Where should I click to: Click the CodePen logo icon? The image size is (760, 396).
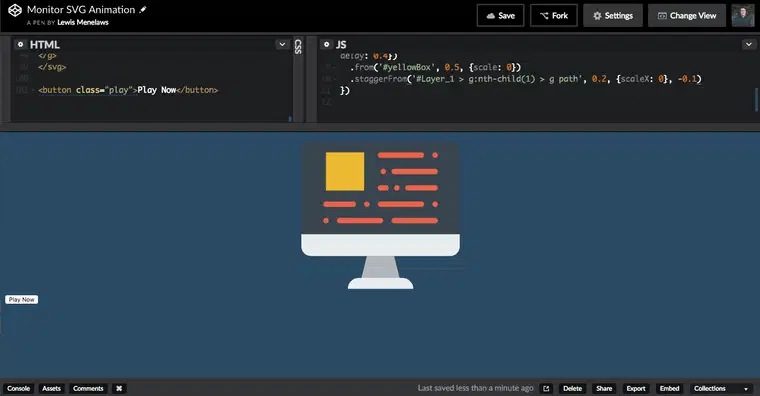[x=15, y=10]
